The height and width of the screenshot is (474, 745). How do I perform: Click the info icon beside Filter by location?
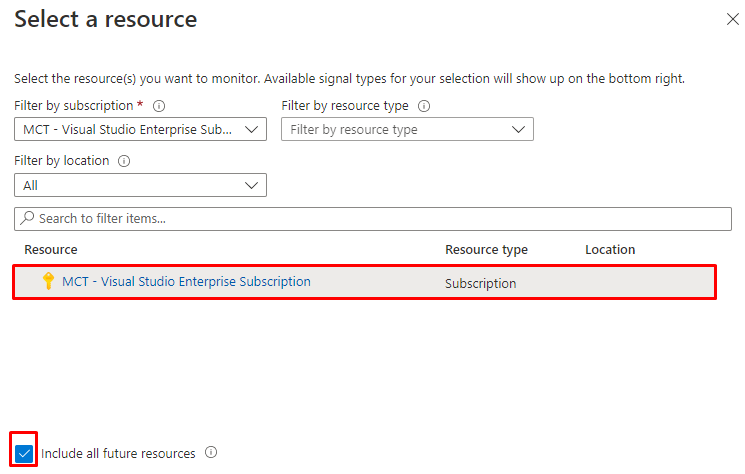125,161
